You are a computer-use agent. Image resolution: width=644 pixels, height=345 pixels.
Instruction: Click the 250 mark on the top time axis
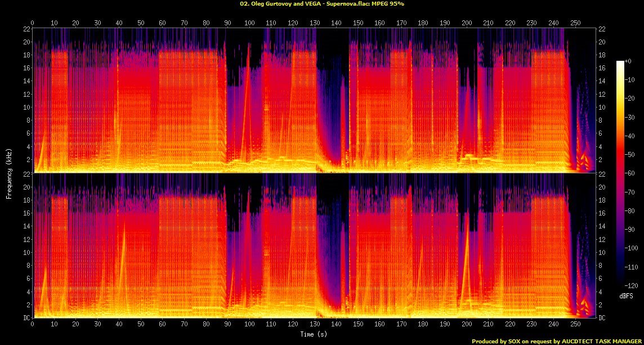click(575, 23)
